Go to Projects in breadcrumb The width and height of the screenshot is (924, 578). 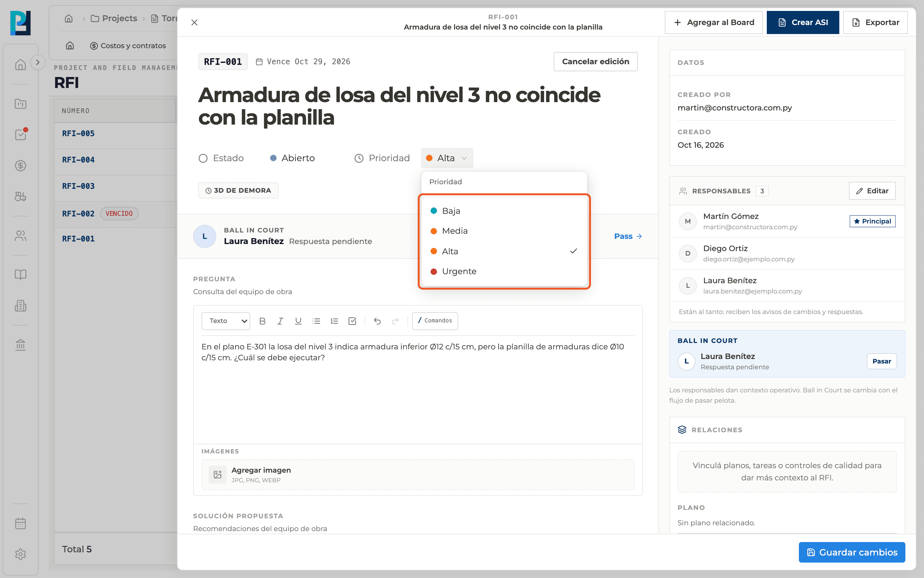point(114,18)
